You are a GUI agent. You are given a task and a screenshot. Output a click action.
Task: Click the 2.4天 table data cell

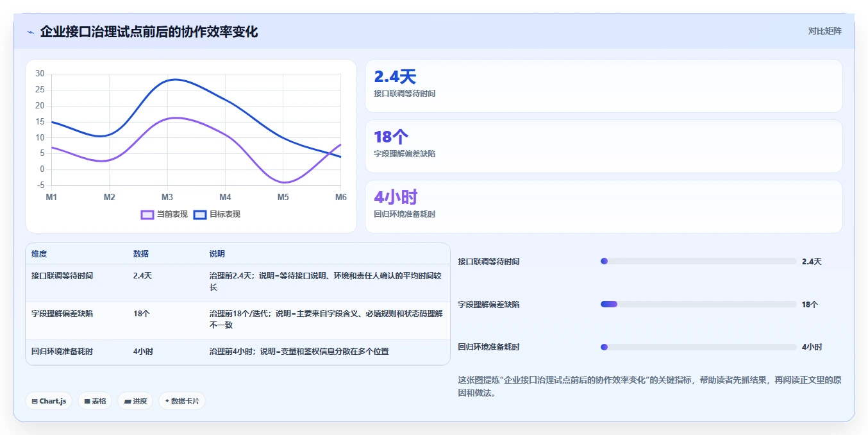(142, 276)
